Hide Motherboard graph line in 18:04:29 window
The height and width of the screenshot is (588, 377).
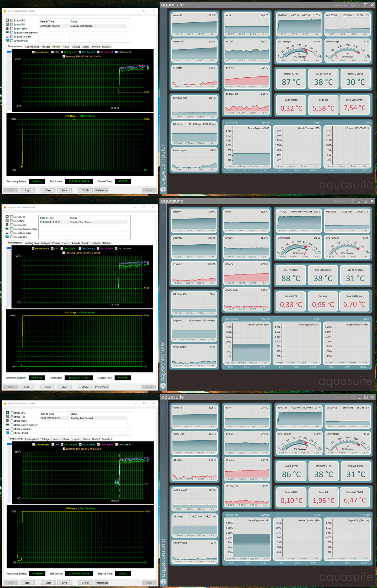pyautogui.click(x=33, y=52)
